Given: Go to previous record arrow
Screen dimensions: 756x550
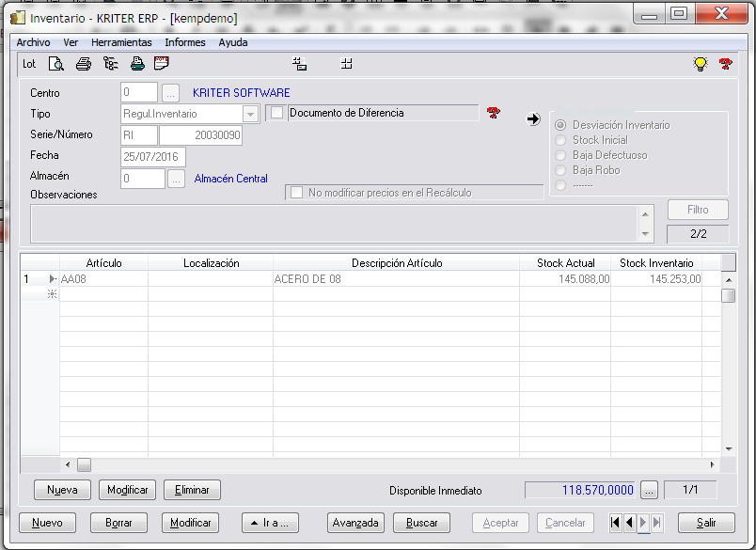Looking at the screenshot, I should tap(629, 523).
